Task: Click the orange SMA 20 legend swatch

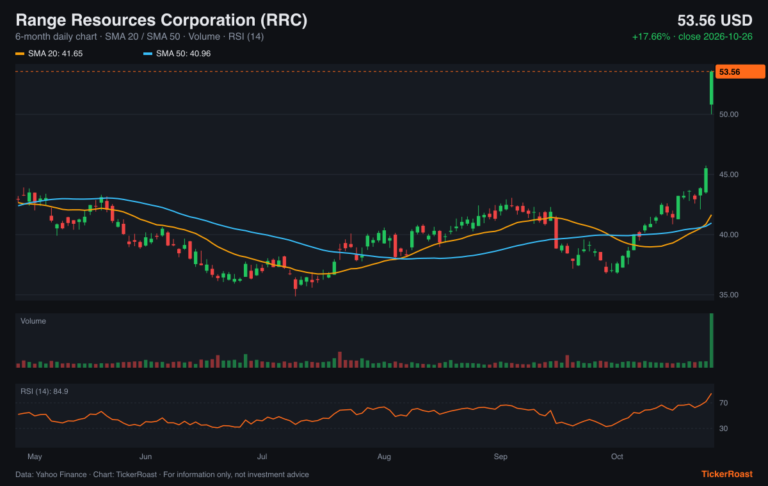Action: pyautogui.click(x=20, y=53)
